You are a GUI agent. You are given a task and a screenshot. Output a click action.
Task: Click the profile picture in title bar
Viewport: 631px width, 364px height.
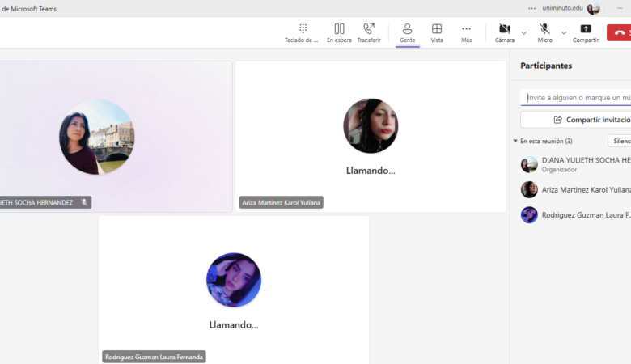pos(594,8)
